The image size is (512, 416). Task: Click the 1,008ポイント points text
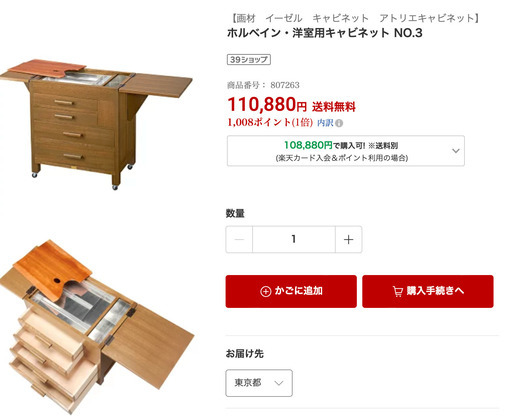270,123
